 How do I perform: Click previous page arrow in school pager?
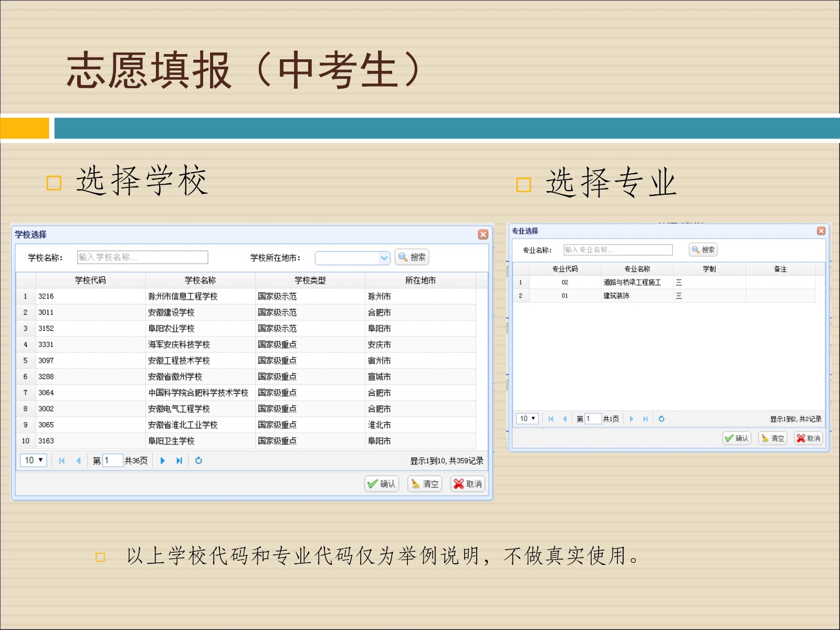pyautogui.click(x=78, y=460)
